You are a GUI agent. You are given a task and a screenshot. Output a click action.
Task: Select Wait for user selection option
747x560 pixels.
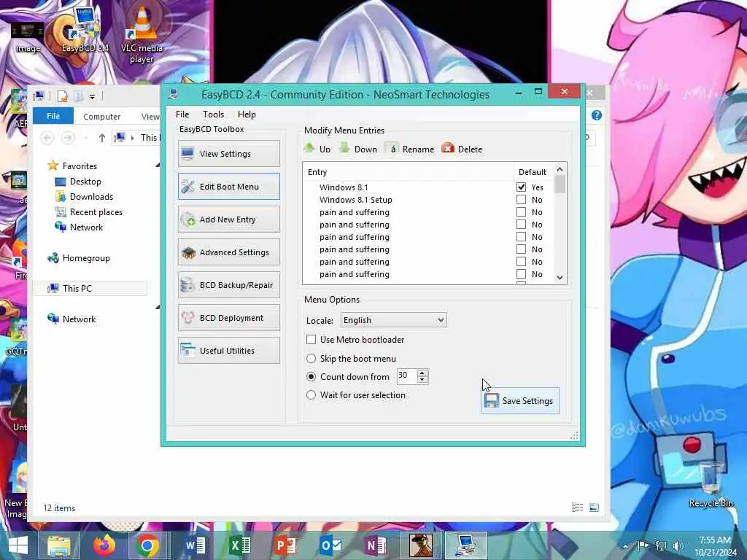coord(311,394)
